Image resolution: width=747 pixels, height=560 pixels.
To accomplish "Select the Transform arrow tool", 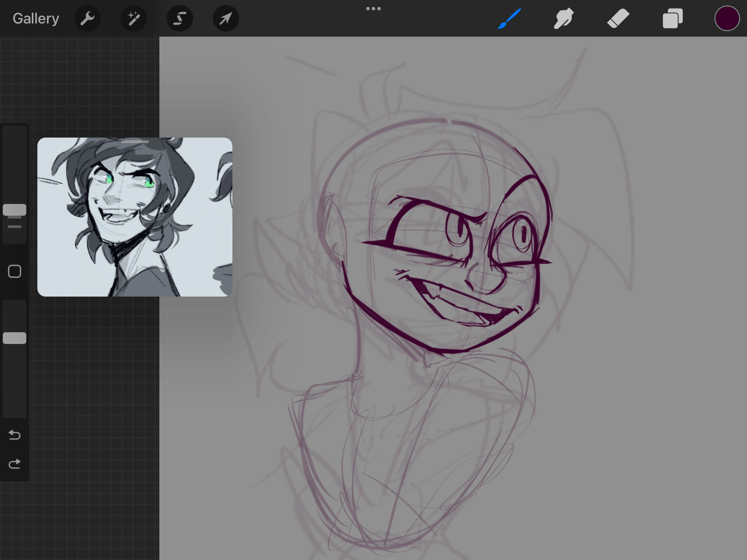I will tap(225, 18).
